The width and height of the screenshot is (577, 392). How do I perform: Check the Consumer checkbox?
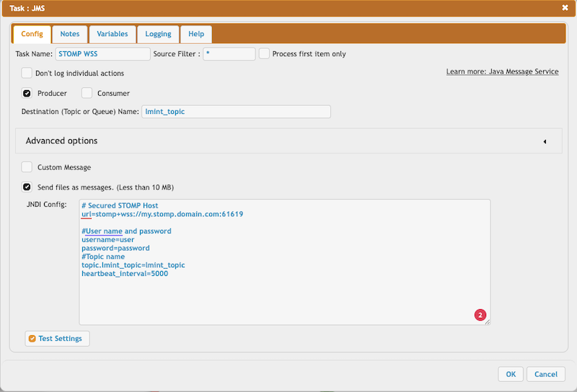click(x=87, y=93)
